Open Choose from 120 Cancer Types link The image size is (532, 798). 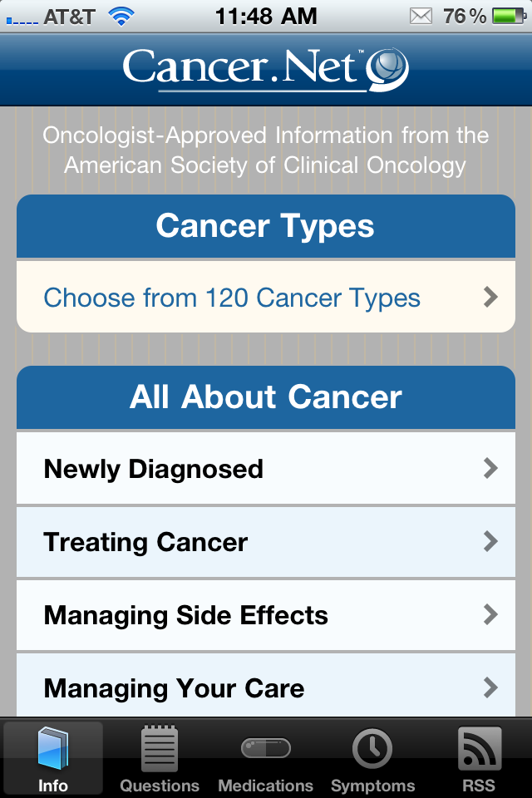point(232,298)
